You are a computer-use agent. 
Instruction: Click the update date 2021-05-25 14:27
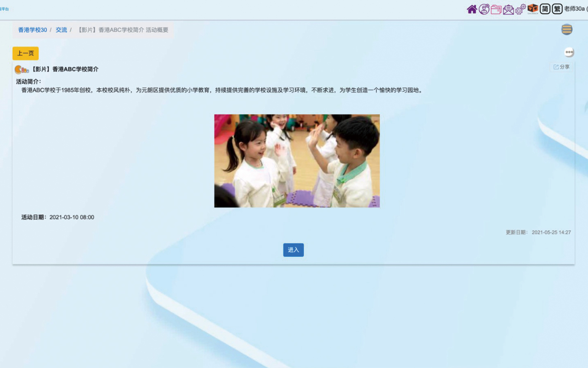click(x=551, y=232)
